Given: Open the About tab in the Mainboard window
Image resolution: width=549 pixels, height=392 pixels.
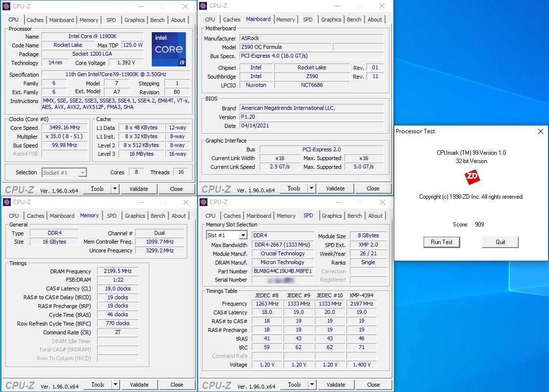Looking at the screenshot, I should coord(375,20).
